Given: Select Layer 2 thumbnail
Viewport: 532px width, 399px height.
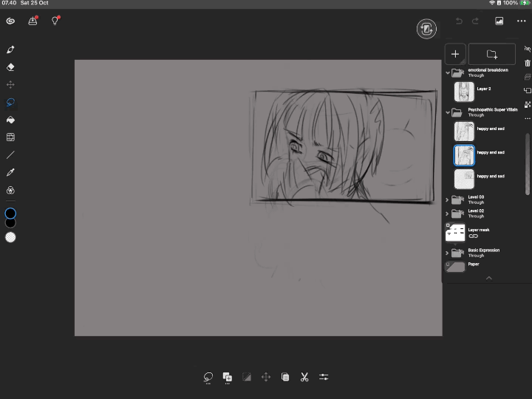Looking at the screenshot, I should (x=464, y=92).
